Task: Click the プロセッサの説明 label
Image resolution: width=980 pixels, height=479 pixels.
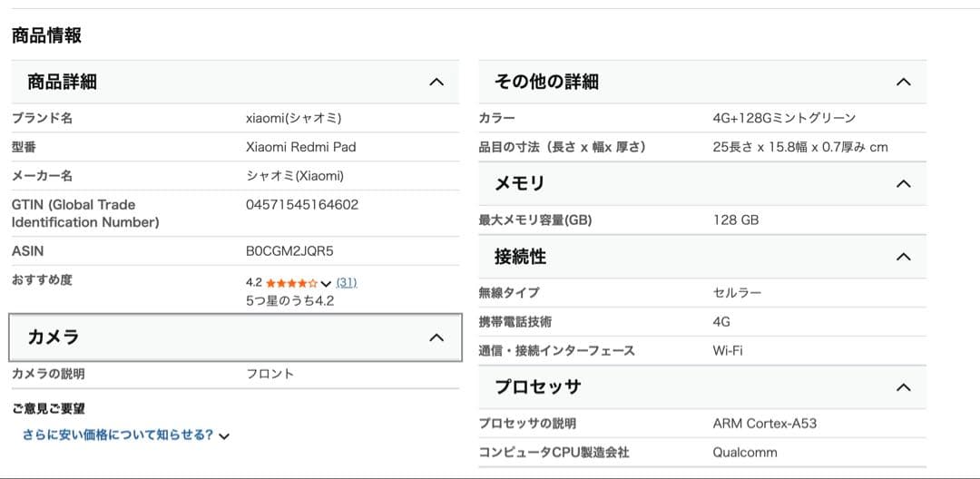Action: click(x=527, y=424)
